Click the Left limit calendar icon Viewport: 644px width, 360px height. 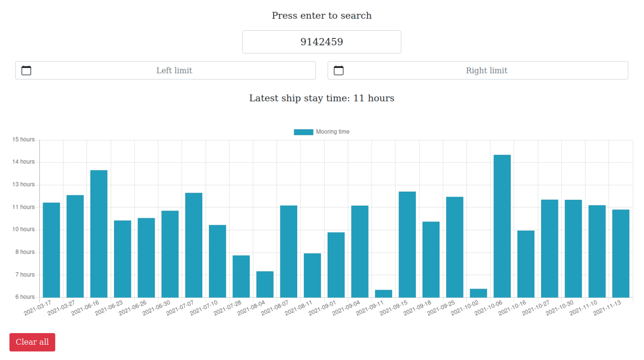(x=26, y=70)
